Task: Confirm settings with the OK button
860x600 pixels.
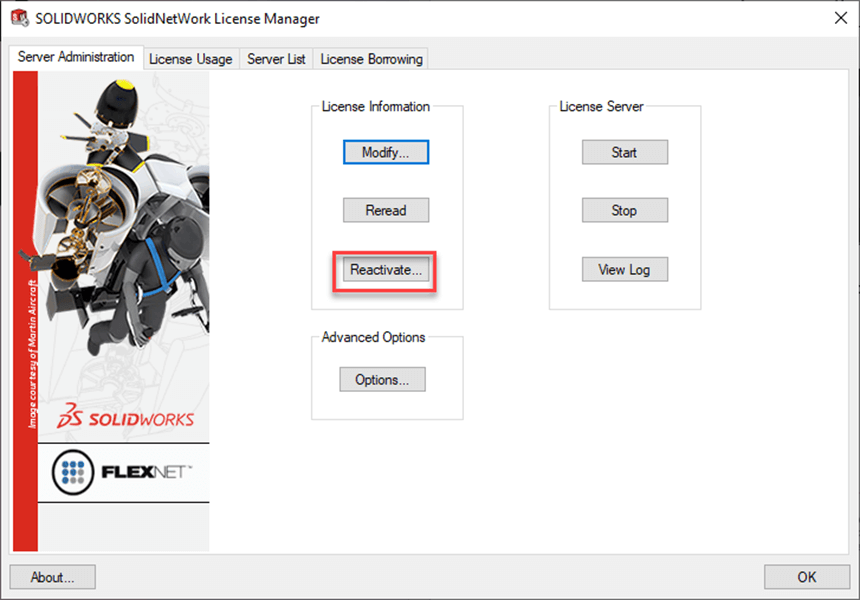Action: tap(806, 577)
